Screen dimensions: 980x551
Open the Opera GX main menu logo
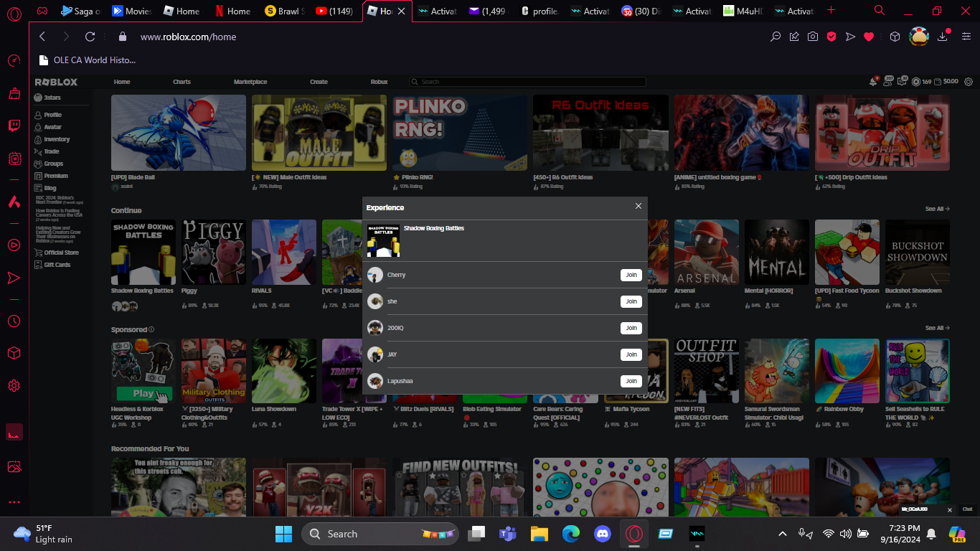[14, 14]
